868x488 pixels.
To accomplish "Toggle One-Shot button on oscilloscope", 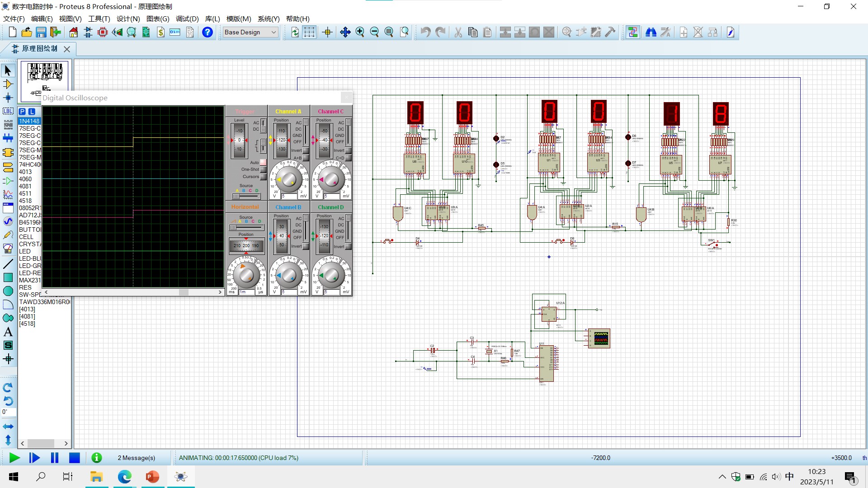I will [x=263, y=169].
